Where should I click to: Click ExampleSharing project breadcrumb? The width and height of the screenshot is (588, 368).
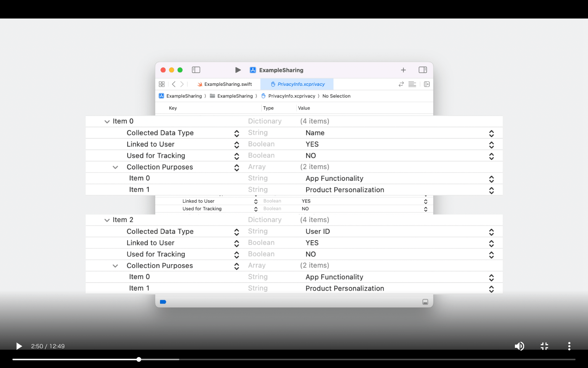[x=181, y=96]
